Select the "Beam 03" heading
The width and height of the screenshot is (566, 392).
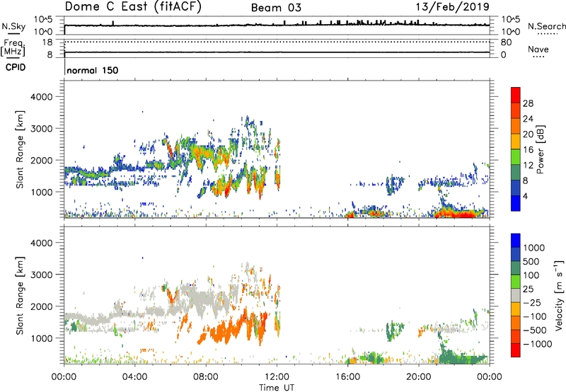tap(276, 8)
